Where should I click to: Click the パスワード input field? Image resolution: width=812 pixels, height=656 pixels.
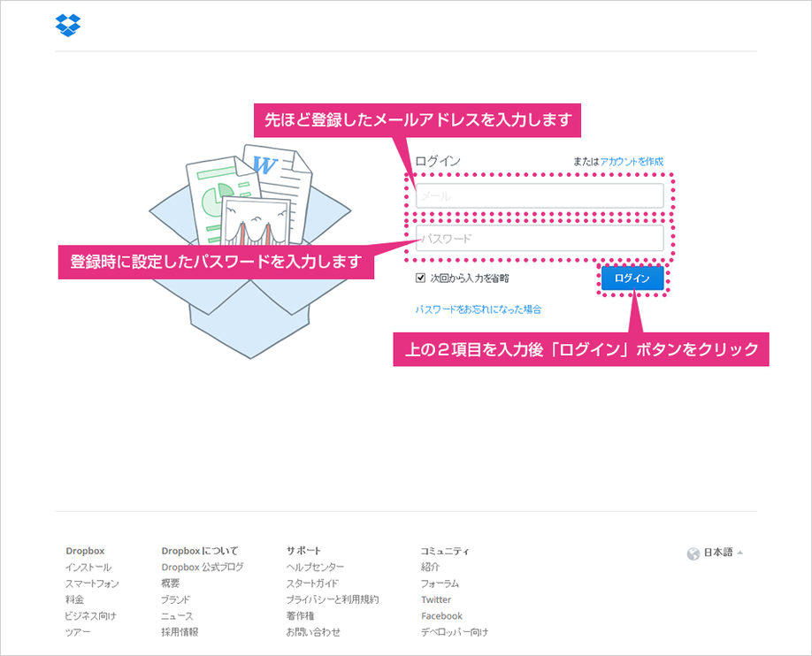point(540,238)
